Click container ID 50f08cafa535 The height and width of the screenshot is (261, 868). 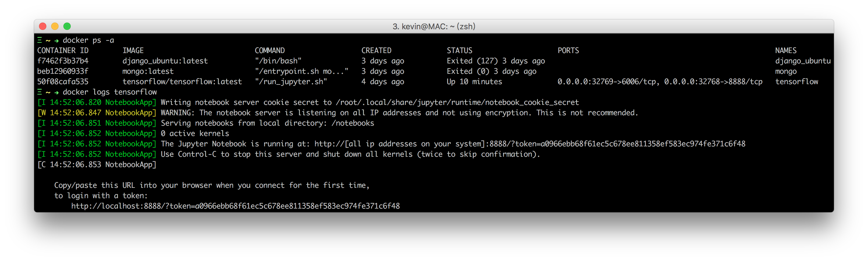pyautogui.click(x=63, y=82)
